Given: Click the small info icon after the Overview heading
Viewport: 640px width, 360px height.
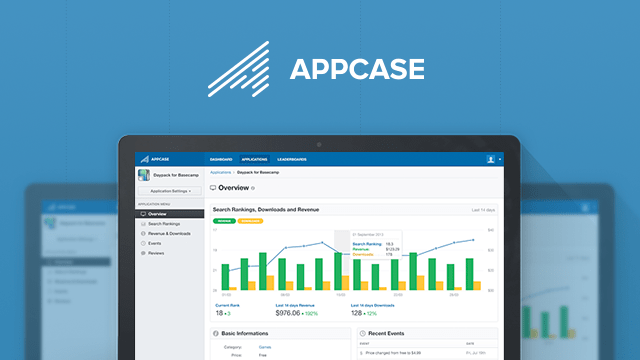Looking at the screenshot, I should click(x=253, y=188).
